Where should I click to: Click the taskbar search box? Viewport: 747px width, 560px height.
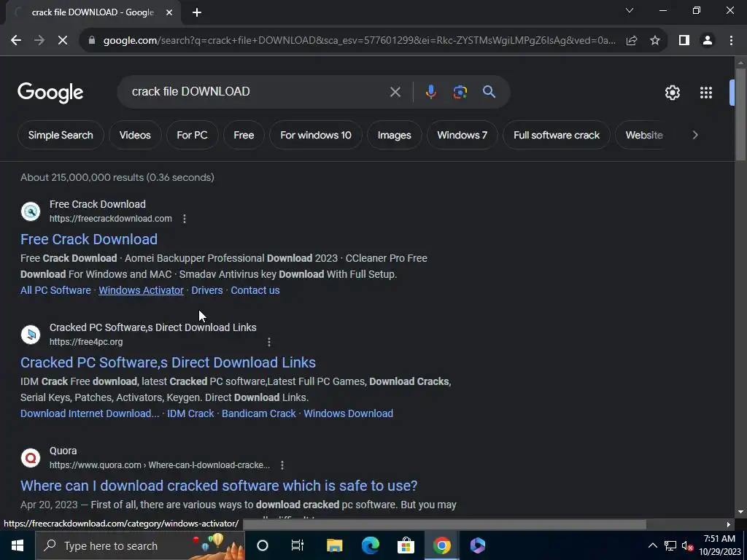click(140, 545)
